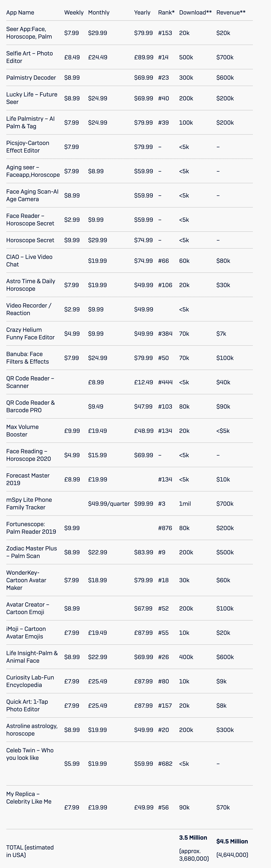Click the 3.5 Million total downloads figure
Screen dimensions: 271x868
pos(193,837)
